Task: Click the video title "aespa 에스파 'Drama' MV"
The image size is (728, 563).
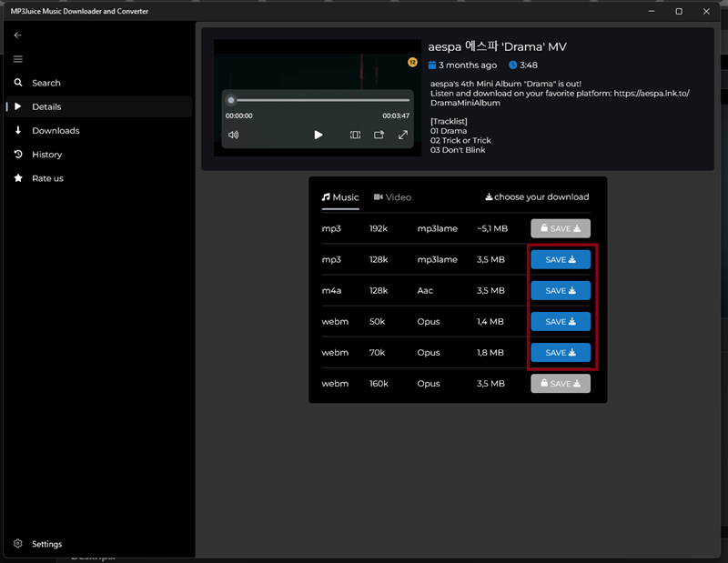Action: (497, 46)
